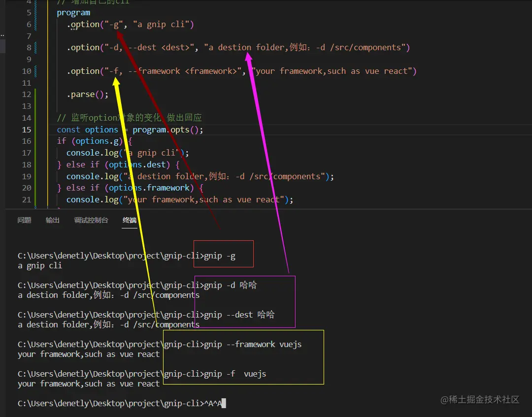Click line number 10 in the editor gutter
The height and width of the screenshot is (417, 532).
coord(27,71)
